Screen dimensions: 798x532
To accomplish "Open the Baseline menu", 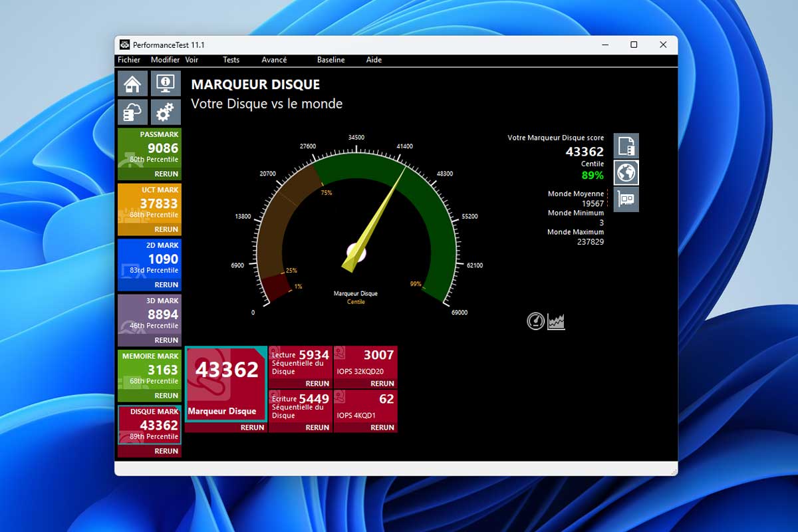I will (331, 60).
